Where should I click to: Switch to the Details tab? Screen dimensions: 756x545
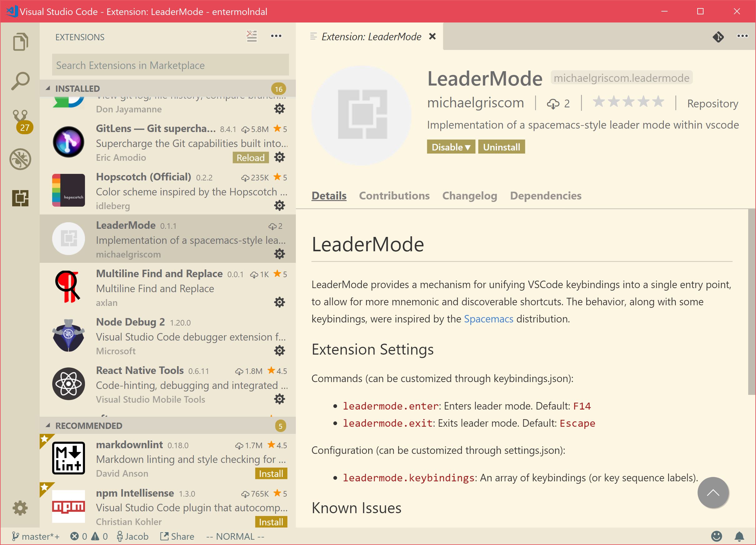click(329, 195)
